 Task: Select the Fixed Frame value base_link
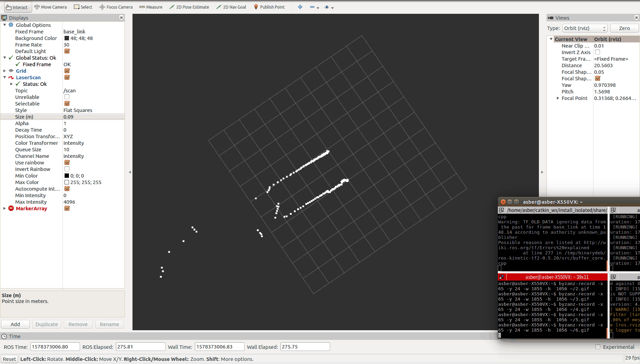click(74, 31)
